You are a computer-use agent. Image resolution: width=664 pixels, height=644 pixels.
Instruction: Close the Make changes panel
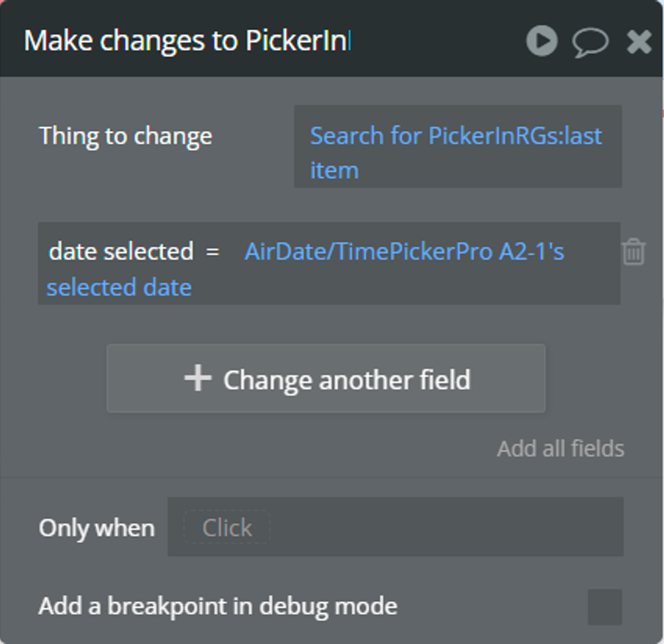pyautogui.click(x=639, y=42)
